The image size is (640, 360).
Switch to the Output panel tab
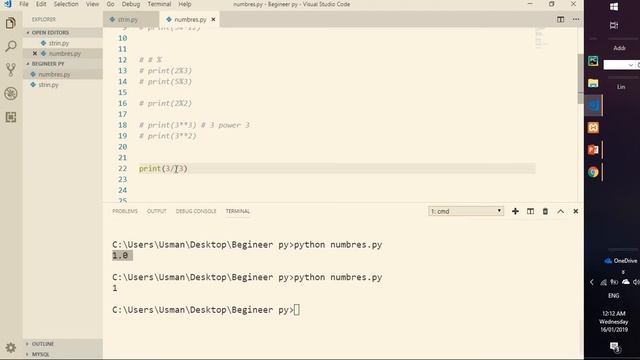[156, 211]
